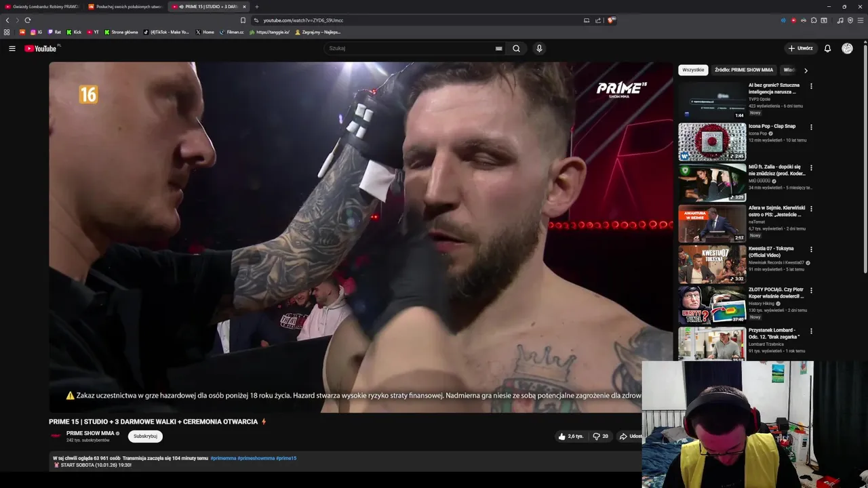Open the browser main hamburger menu
Viewport: 868px width, 488px height.
point(860,20)
